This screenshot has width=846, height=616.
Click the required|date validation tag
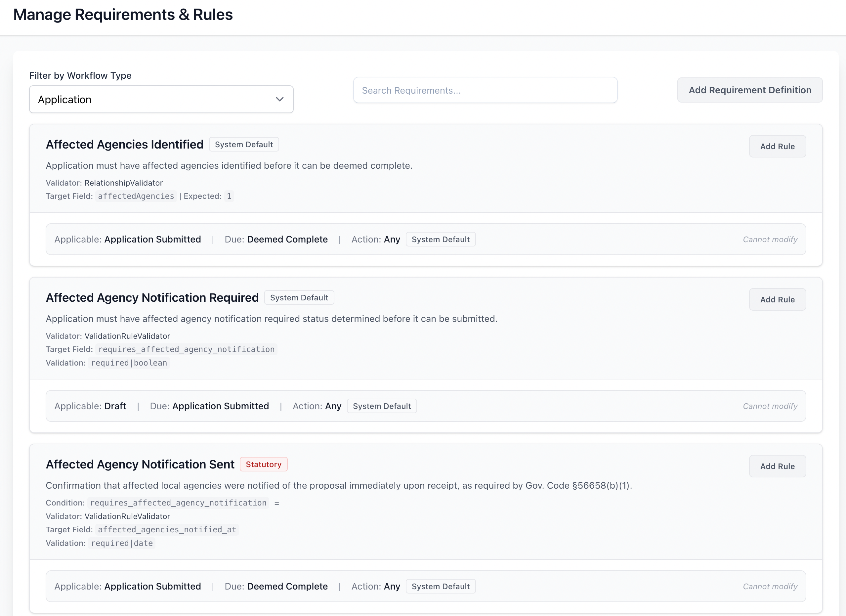coord(122,543)
